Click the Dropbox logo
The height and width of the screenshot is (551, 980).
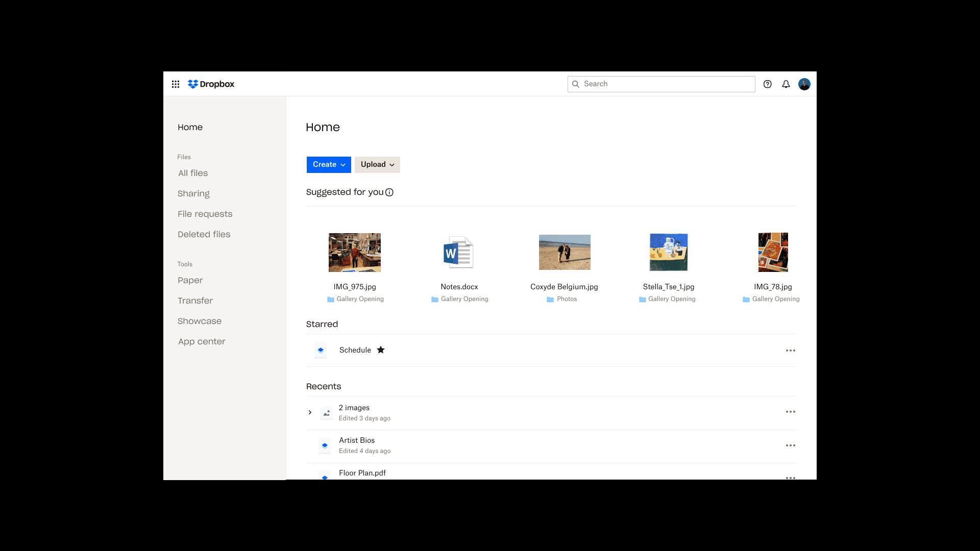pyautogui.click(x=211, y=84)
